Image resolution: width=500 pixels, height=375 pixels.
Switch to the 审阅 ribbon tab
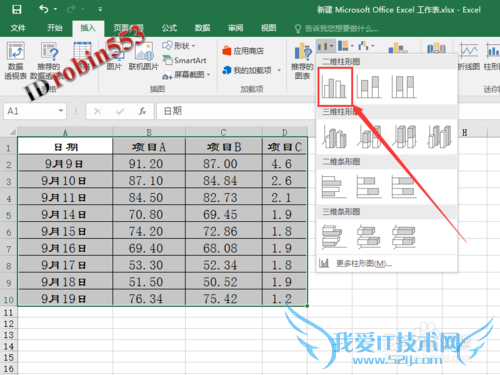click(x=235, y=28)
